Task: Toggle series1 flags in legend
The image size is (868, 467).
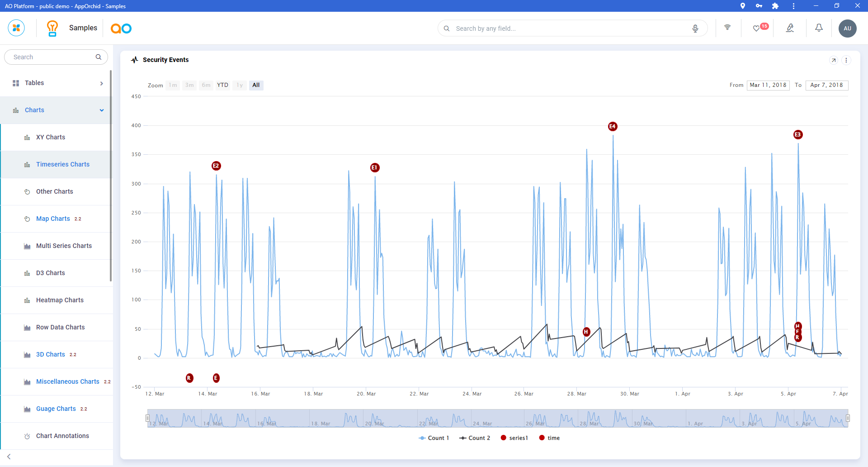Action: pos(514,438)
